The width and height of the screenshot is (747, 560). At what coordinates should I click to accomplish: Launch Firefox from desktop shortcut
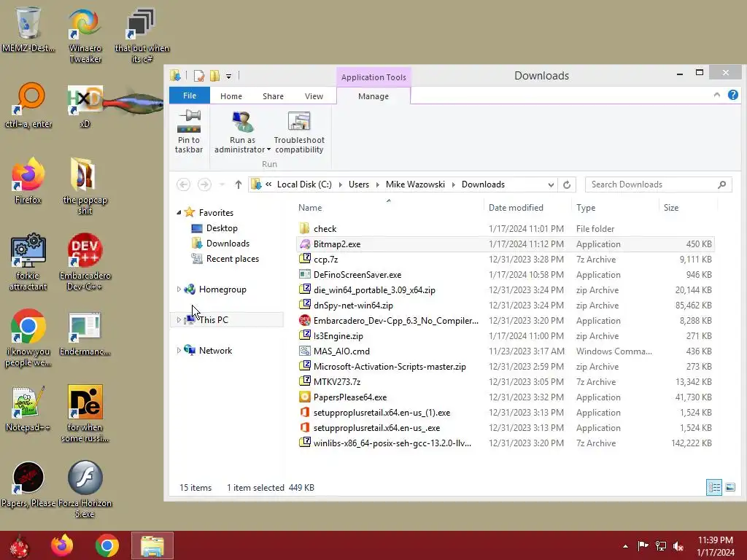click(28, 181)
